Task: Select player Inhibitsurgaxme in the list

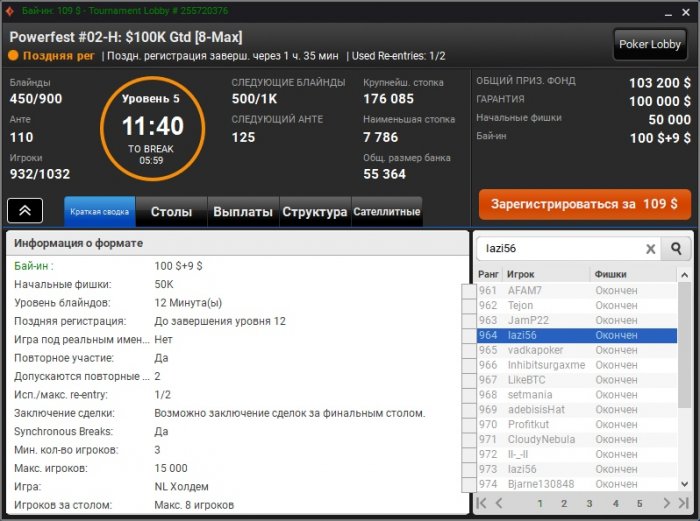Action: pos(576,365)
